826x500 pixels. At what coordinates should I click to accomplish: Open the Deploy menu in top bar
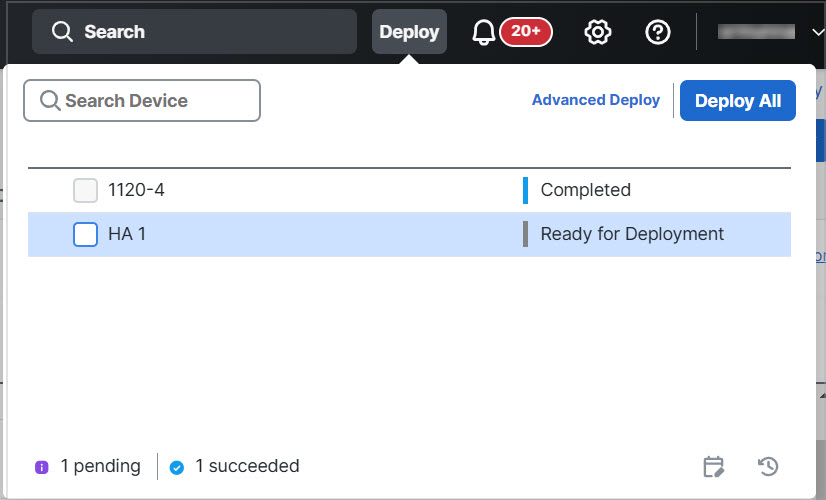pos(409,32)
